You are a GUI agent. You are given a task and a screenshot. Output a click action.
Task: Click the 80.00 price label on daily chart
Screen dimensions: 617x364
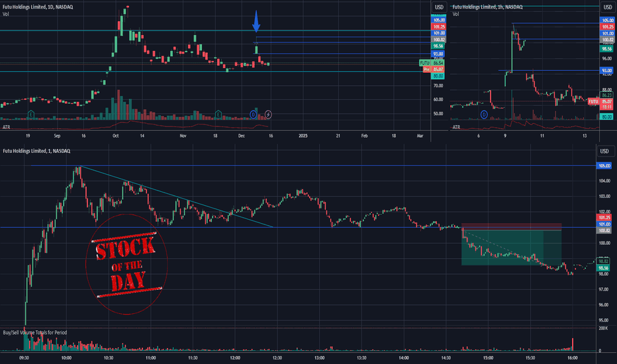438,76
